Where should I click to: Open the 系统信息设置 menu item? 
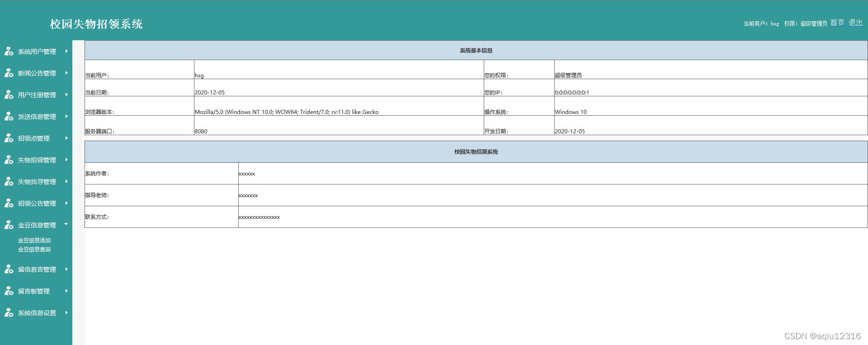(x=37, y=313)
